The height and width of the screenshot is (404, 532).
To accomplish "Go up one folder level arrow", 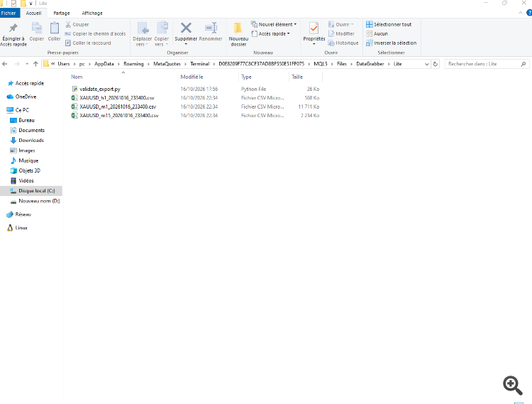I will (x=35, y=64).
